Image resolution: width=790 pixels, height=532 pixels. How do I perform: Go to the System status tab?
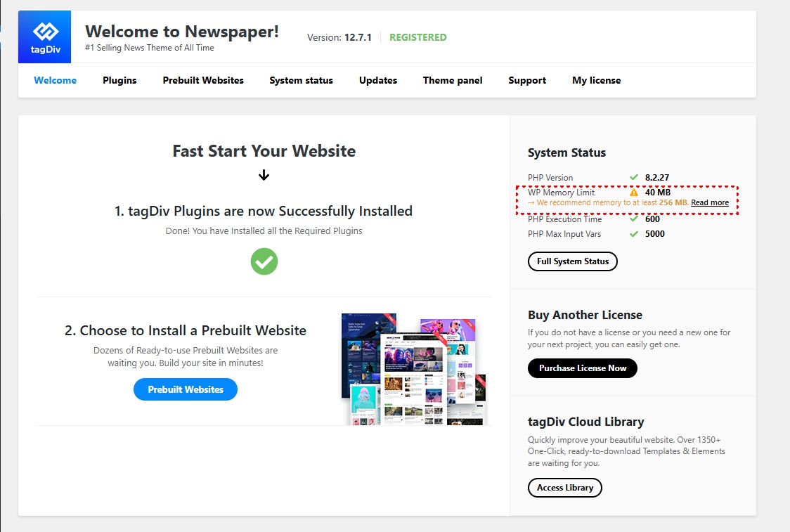tap(301, 81)
